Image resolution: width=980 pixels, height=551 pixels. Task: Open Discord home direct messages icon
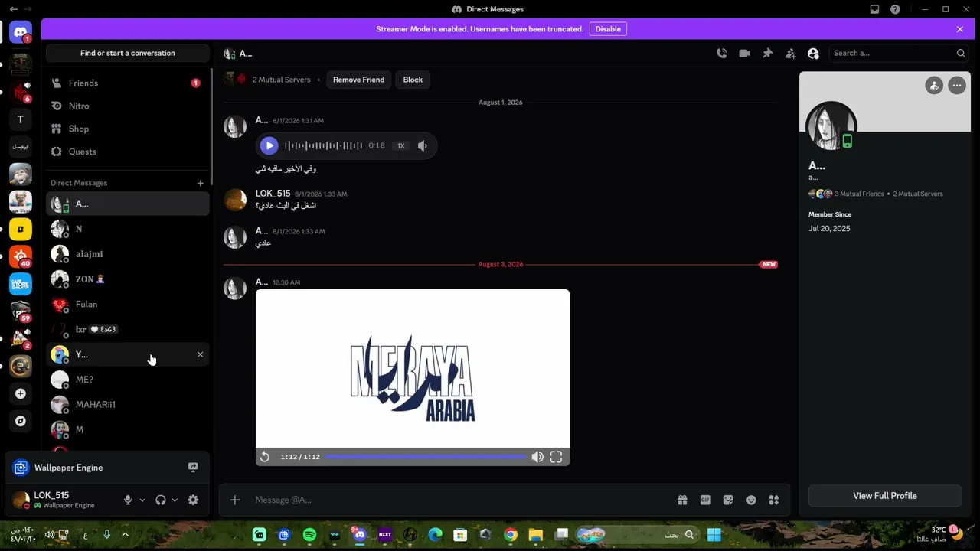[21, 33]
